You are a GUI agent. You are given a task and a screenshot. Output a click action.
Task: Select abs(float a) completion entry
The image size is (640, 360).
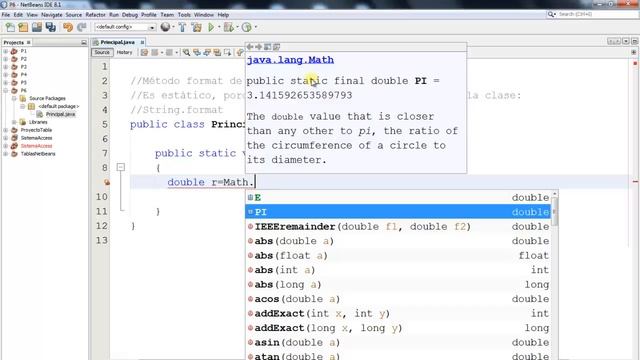click(398, 256)
